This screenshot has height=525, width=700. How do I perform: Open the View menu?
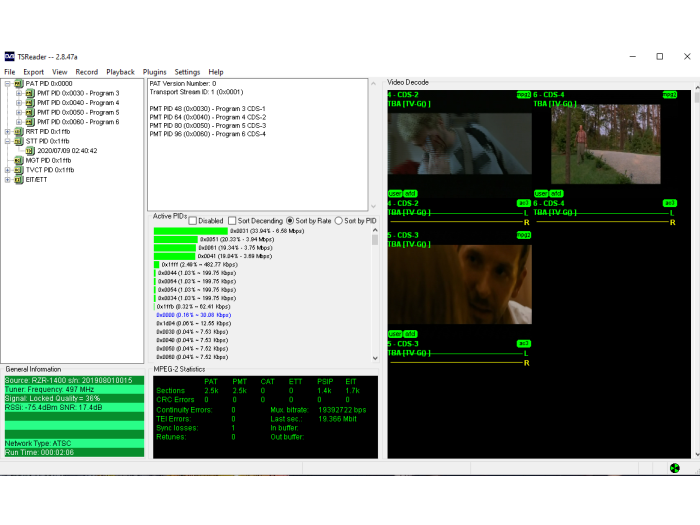click(x=59, y=72)
